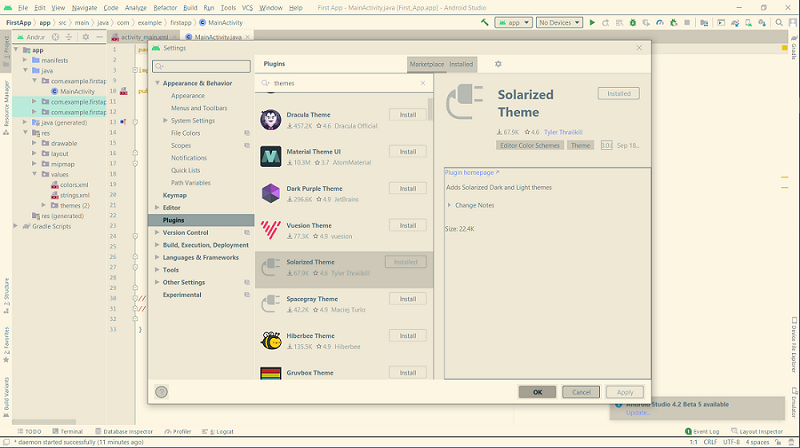Clear the themes search with X icon
800x448 pixels.
coord(423,83)
